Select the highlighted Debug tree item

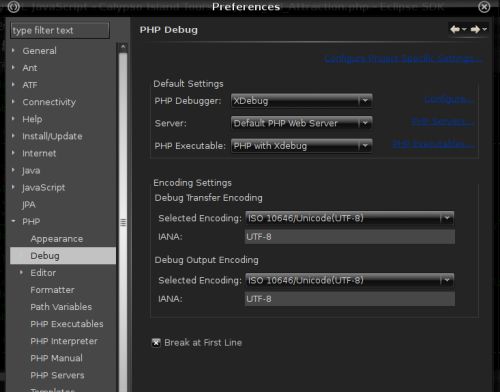[63, 256]
